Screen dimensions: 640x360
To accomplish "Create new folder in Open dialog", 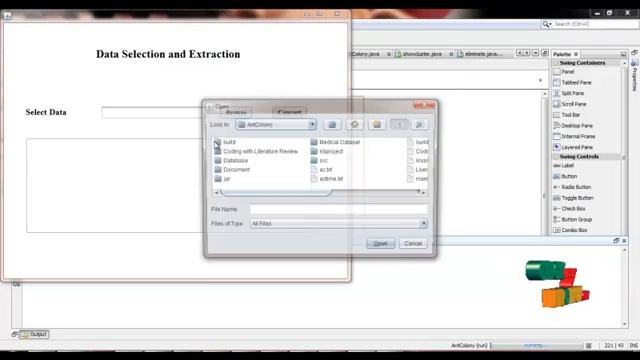I will (377, 124).
